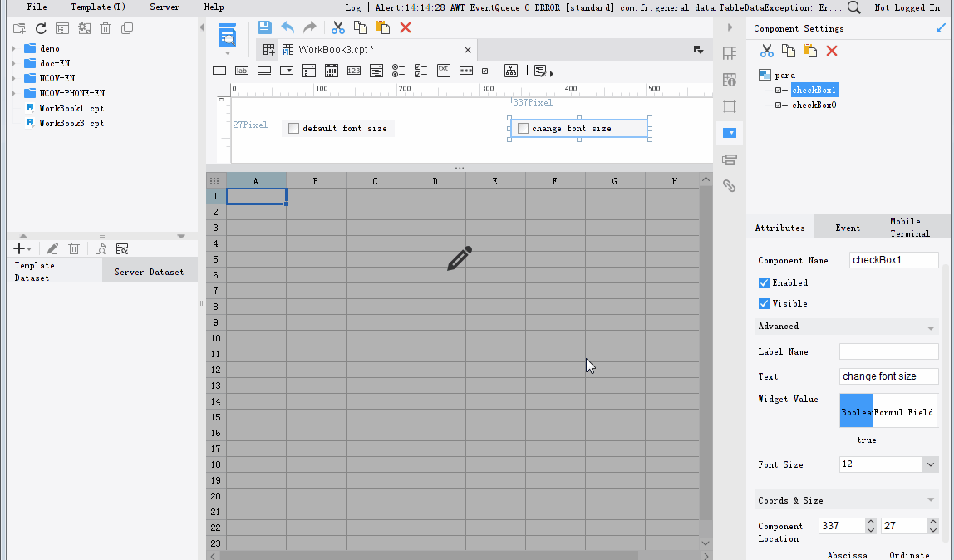Refresh the template file tree

pyautogui.click(x=40, y=27)
